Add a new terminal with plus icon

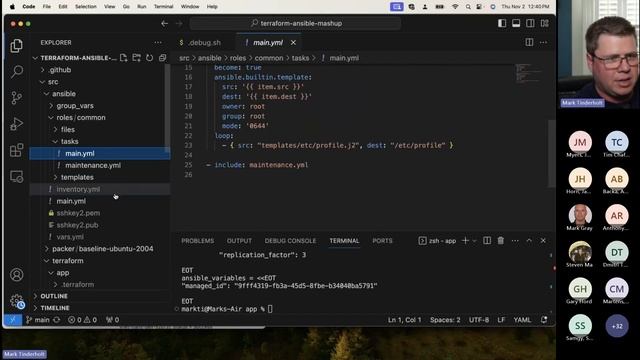click(x=465, y=241)
